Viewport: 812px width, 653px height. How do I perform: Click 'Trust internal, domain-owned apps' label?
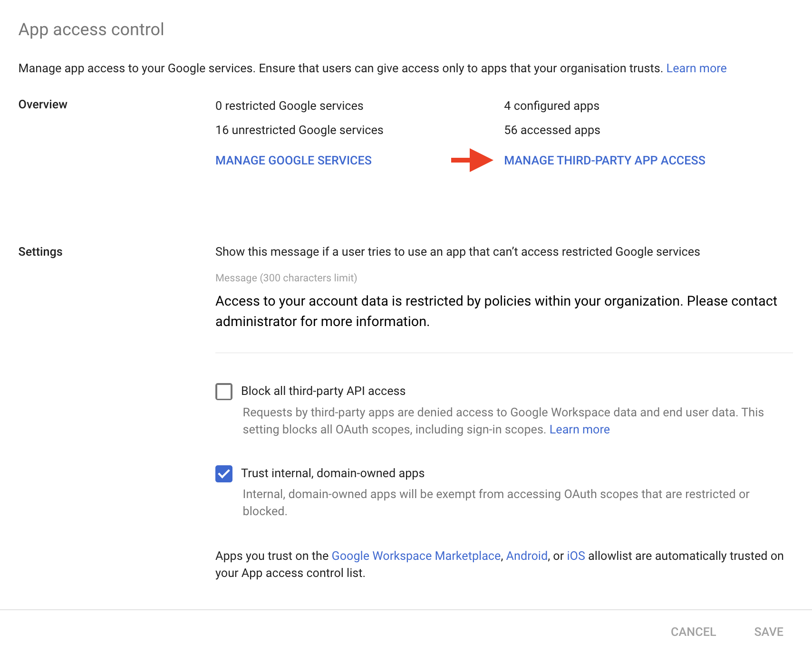[x=333, y=473]
